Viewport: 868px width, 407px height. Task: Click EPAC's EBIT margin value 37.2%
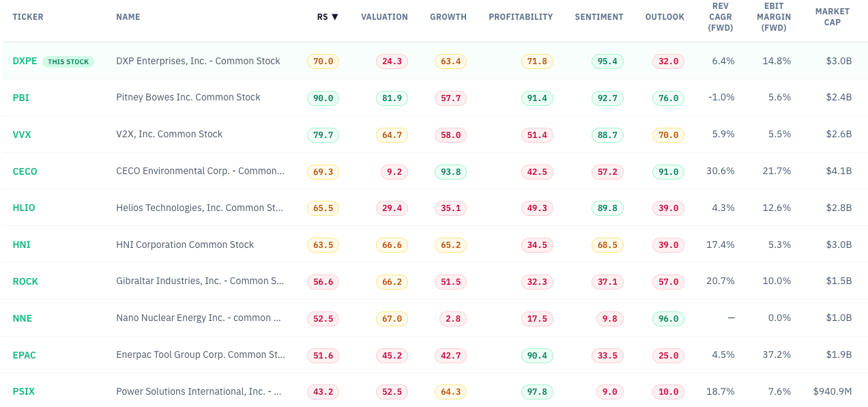pyautogui.click(x=777, y=356)
